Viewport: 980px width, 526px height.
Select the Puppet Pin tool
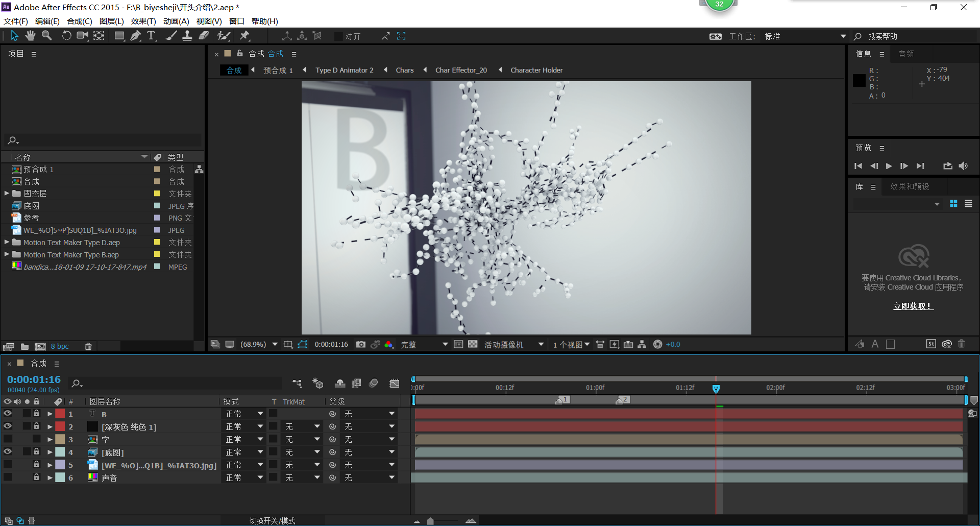coord(244,36)
